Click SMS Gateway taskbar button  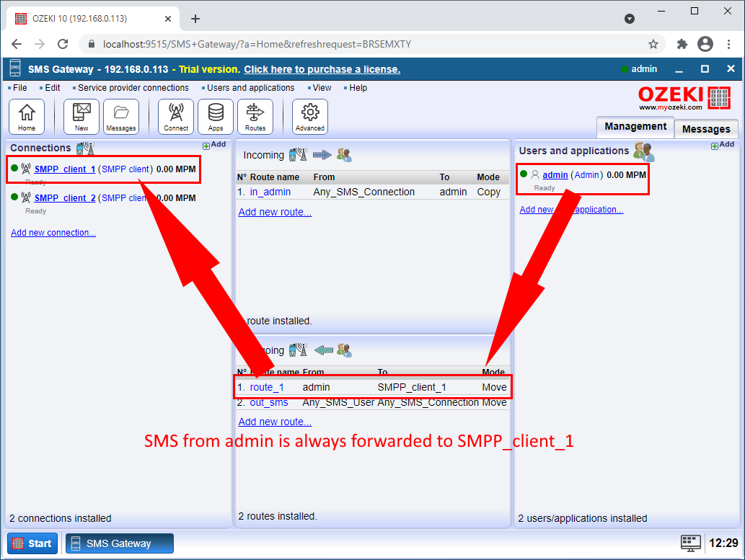coord(119,543)
